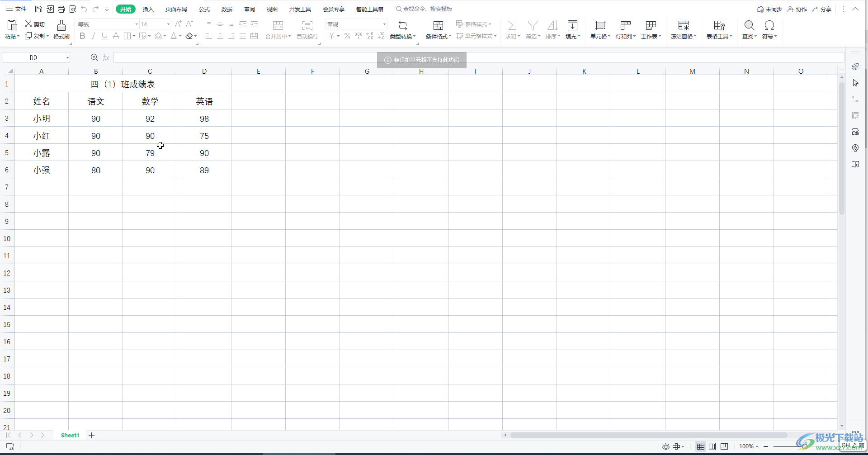Expand the Name Box dropdown arrow
The height and width of the screenshot is (455, 868).
[67, 57]
